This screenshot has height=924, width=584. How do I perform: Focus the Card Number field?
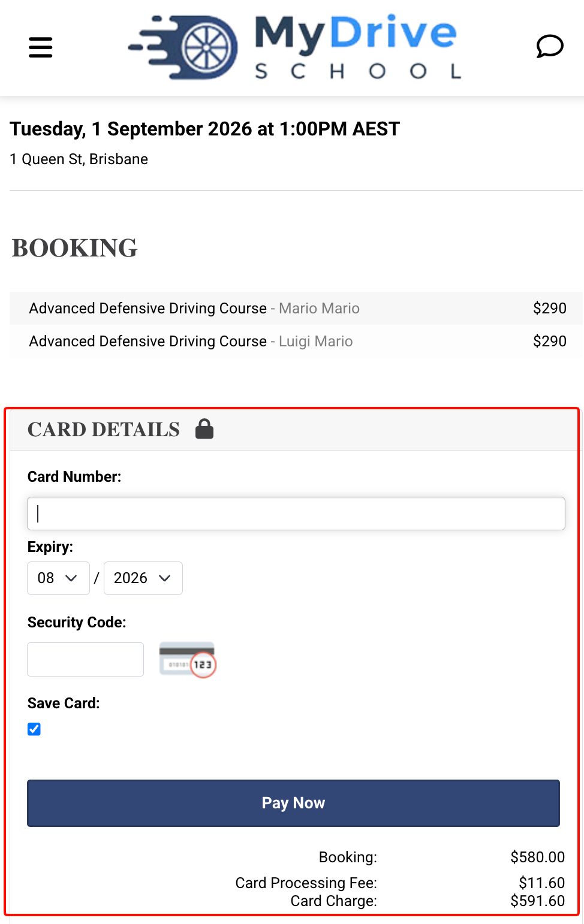(296, 514)
